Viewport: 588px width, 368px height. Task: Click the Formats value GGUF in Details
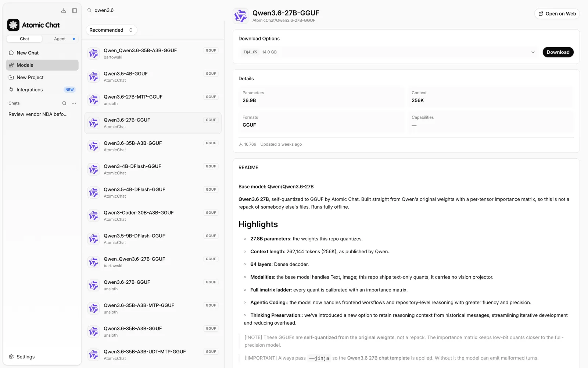[249, 125]
